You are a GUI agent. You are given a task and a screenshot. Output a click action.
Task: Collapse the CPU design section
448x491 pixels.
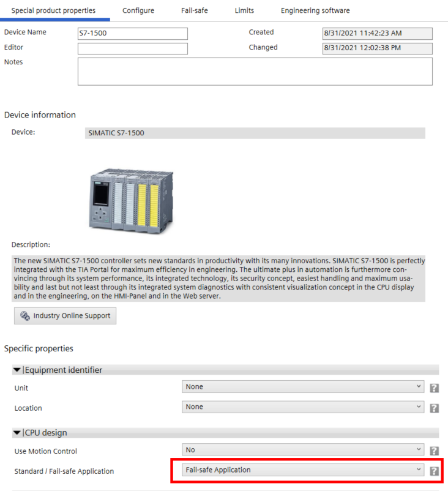click(17, 433)
